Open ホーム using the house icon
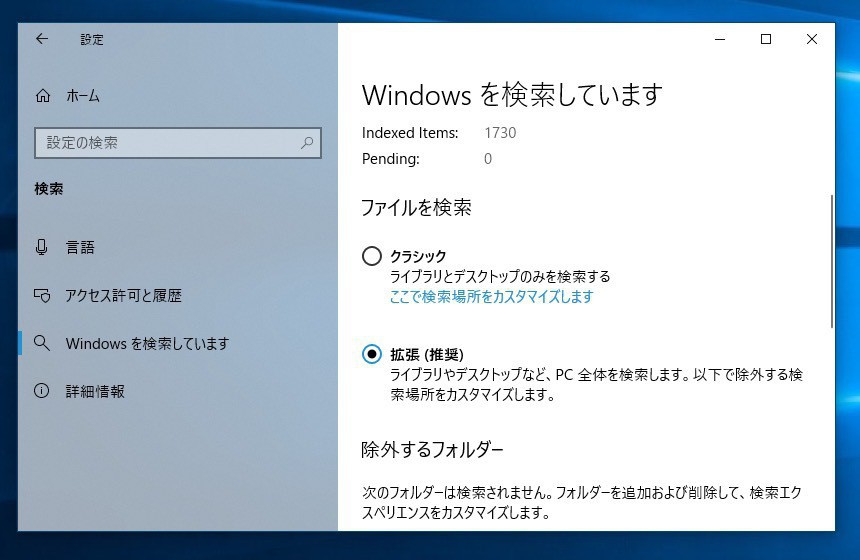The height and width of the screenshot is (560, 860). coord(43,96)
